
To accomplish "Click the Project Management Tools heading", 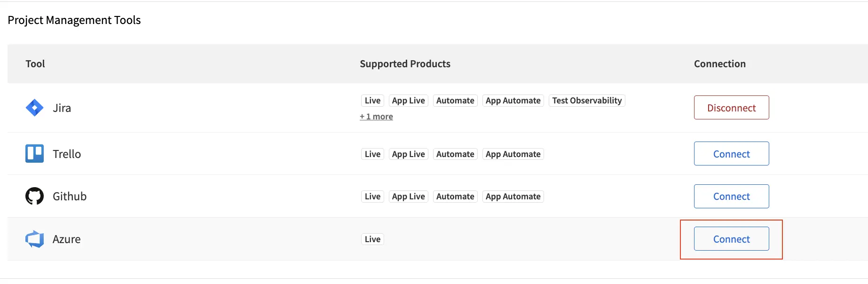I will (x=74, y=20).
